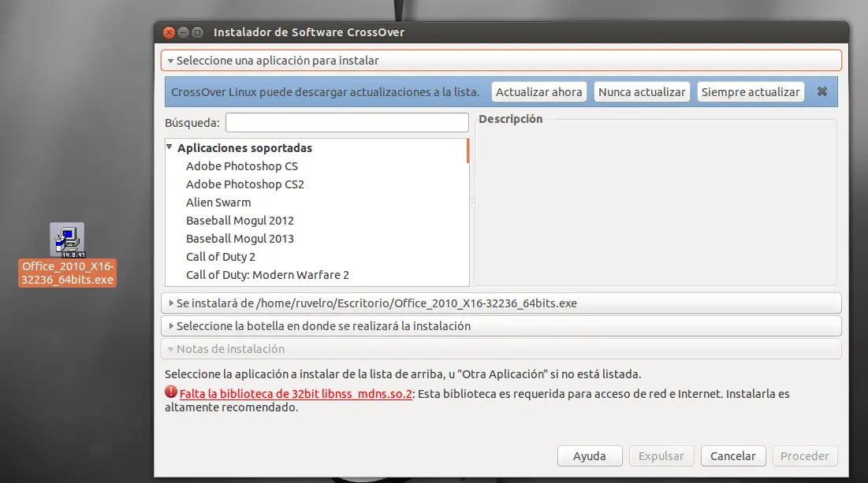Open missing libnss_mdns.so.2 library link
The image size is (868, 483).
click(296, 394)
